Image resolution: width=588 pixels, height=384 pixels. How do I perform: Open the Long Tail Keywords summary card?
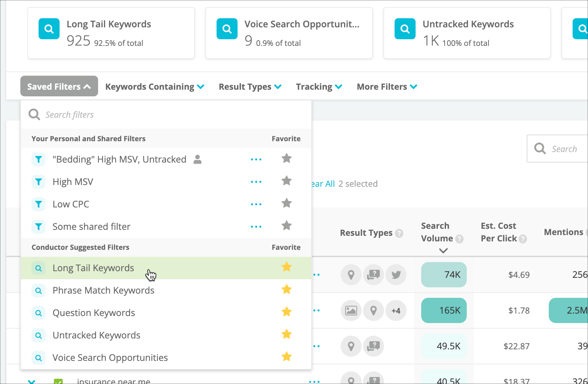[x=111, y=33]
